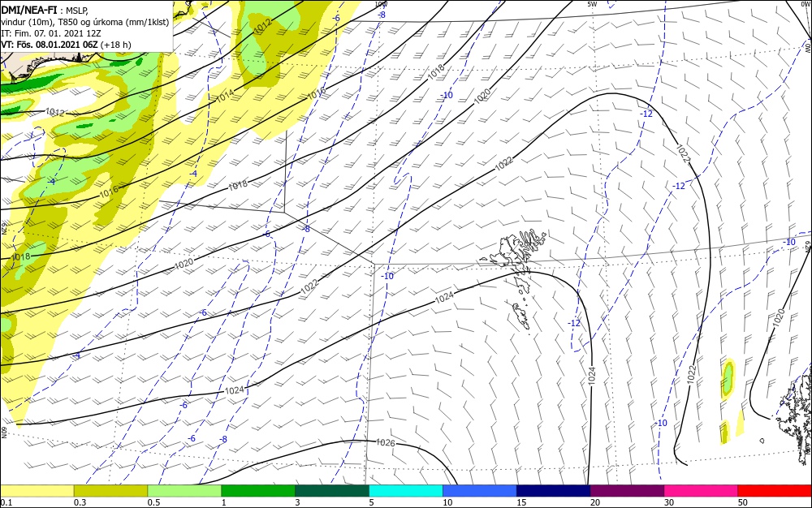Click the '15' legend value label

pyautogui.click(x=521, y=502)
